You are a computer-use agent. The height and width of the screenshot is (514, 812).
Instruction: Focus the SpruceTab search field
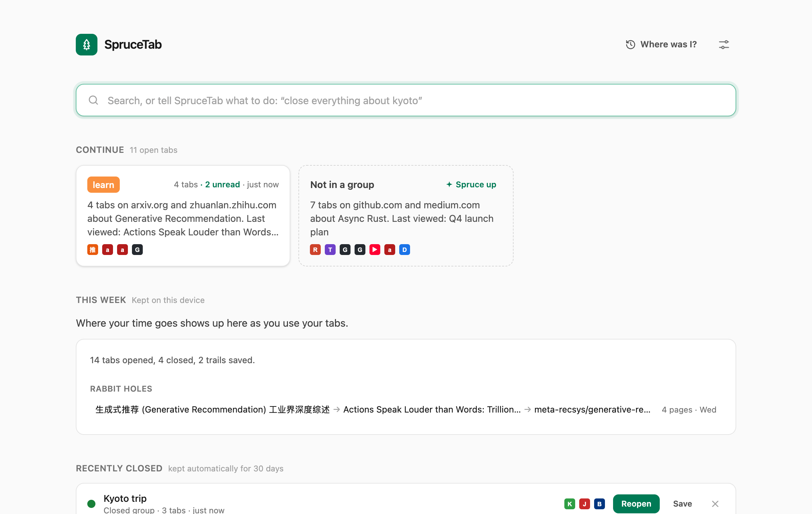coord(406,100)
